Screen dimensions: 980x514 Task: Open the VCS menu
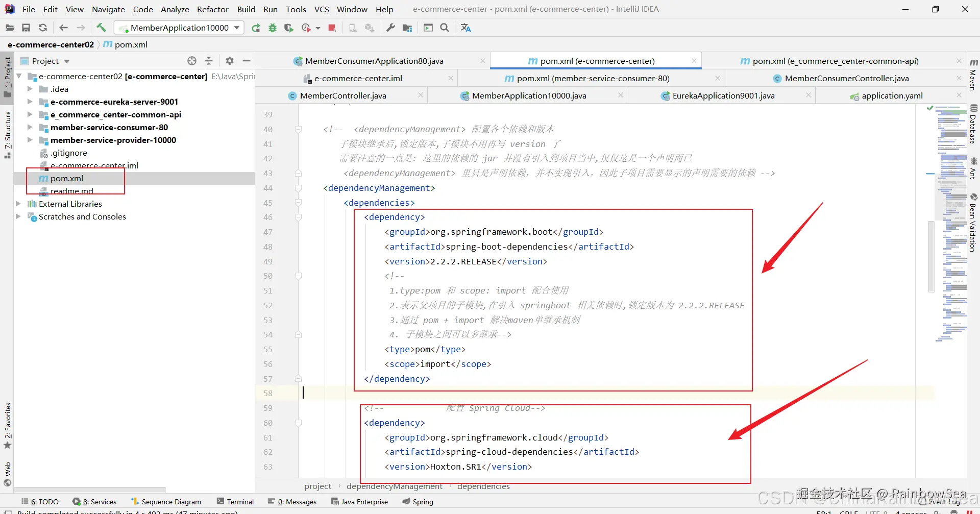coord(322,9)
